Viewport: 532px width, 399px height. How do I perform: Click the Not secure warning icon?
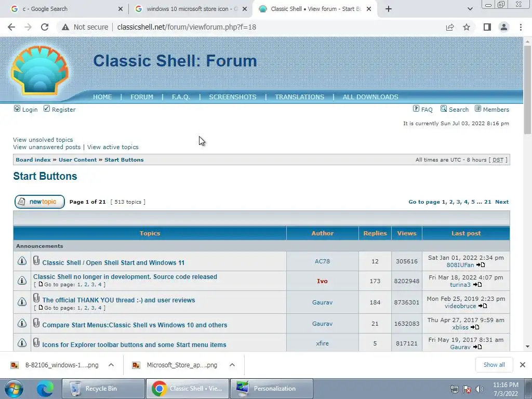(65, 27)
